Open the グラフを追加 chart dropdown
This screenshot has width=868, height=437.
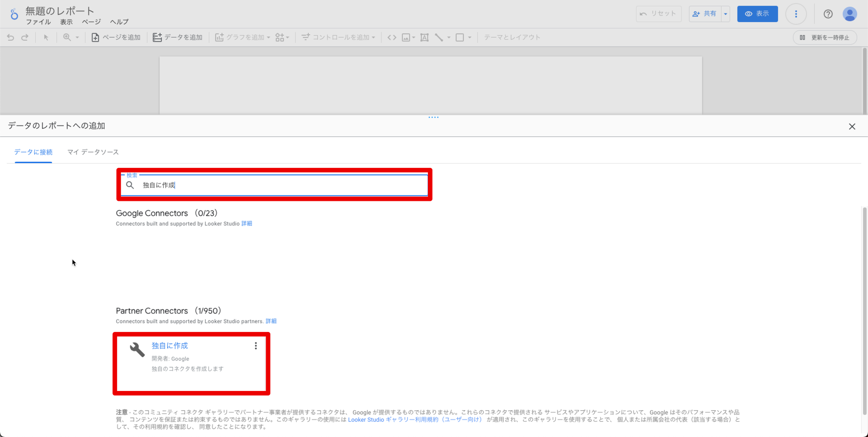point(243,37)
